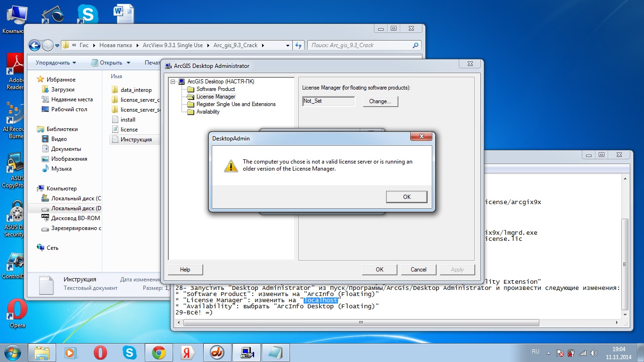Click OK in the DesktopAdmin warning dialog
The width and height of the screenshot is (644, 362).
tap(406, 197)
